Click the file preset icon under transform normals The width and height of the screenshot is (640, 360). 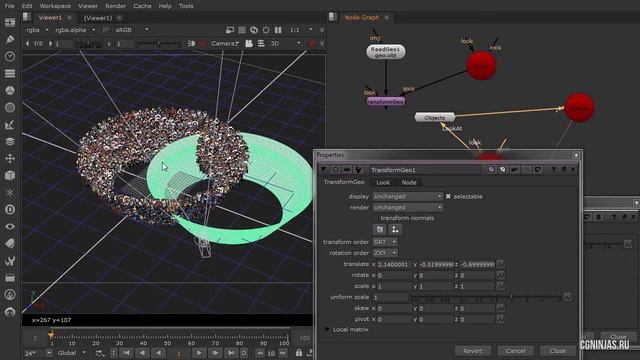coord(380,229)
